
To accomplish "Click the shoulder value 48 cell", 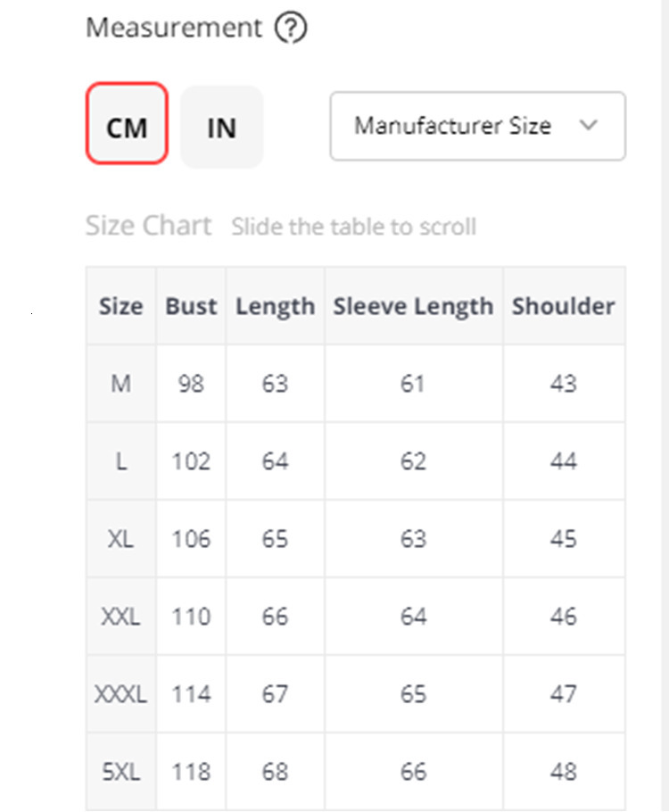I will 563,772.
